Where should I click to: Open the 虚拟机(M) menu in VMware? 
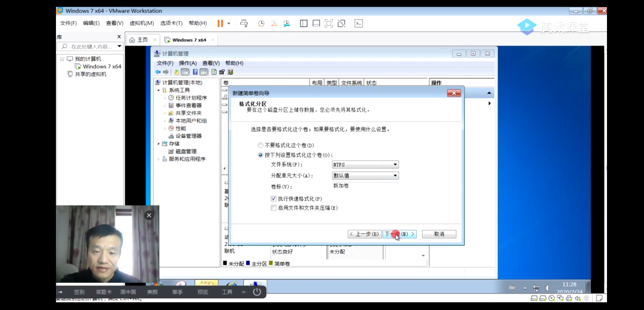pyautogui.click(x=141, y=23)
